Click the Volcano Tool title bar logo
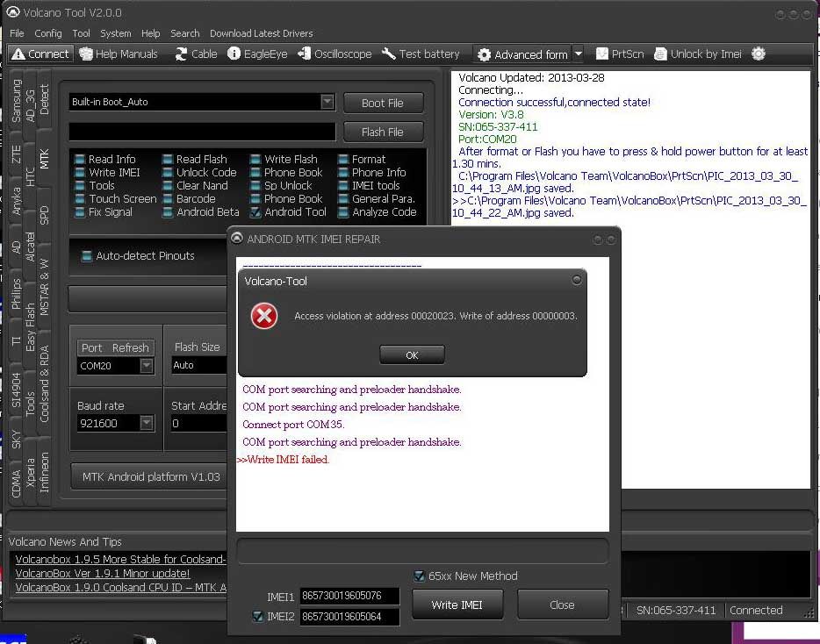Screen dimensions: 820x644 [x=12, y=11]
